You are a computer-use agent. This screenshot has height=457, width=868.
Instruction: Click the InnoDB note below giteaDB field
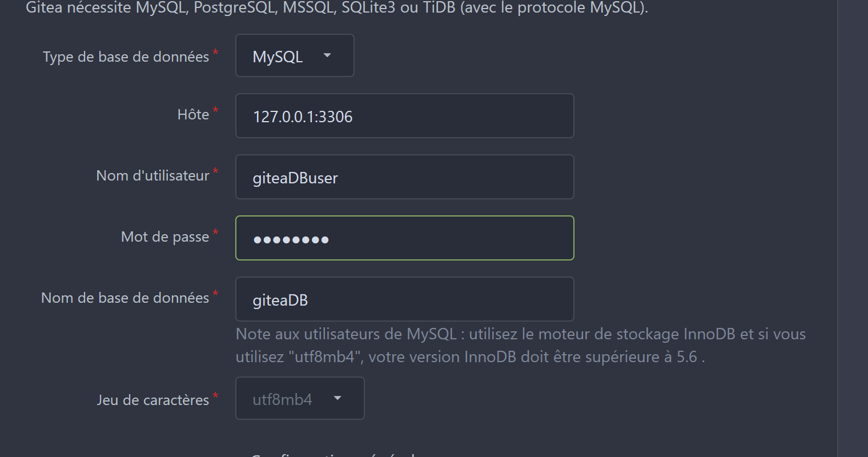coord(520,346)
